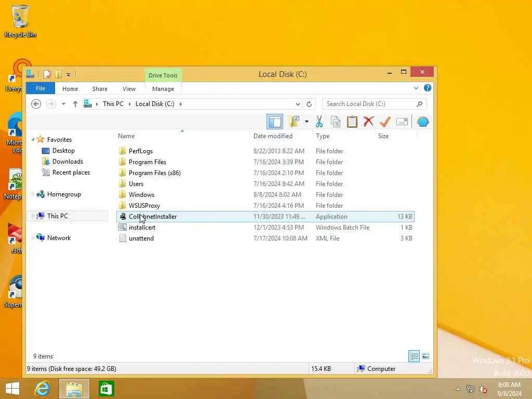Viewport: 532px width, 399px height.
Task: Open the Manage ribbon tab
Action: click(163, 89)
